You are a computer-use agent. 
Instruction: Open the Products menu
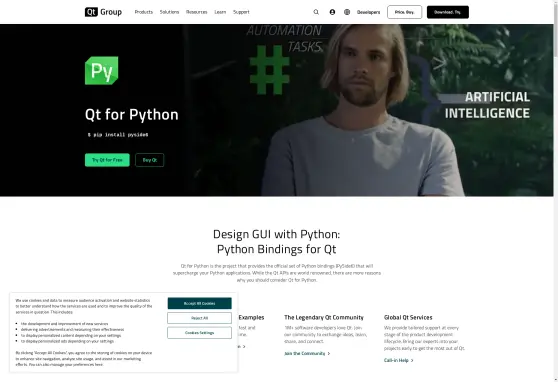144,12
